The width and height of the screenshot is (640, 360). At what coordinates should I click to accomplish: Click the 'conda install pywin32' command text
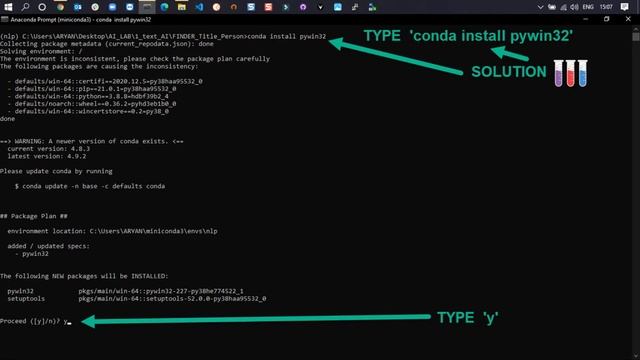click(287, 36)
